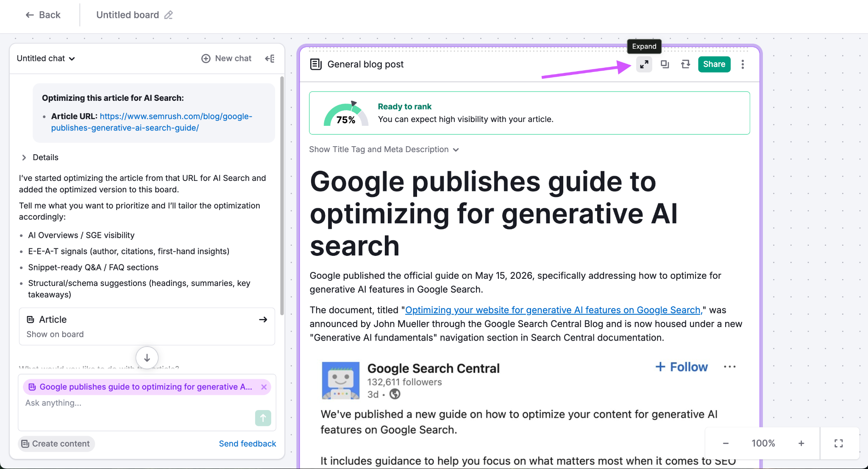The height and width of the screenshot is (469, 868).
Task: Open the three-dot menu on the LinkedIn post
Action: (x=729, y=366)
